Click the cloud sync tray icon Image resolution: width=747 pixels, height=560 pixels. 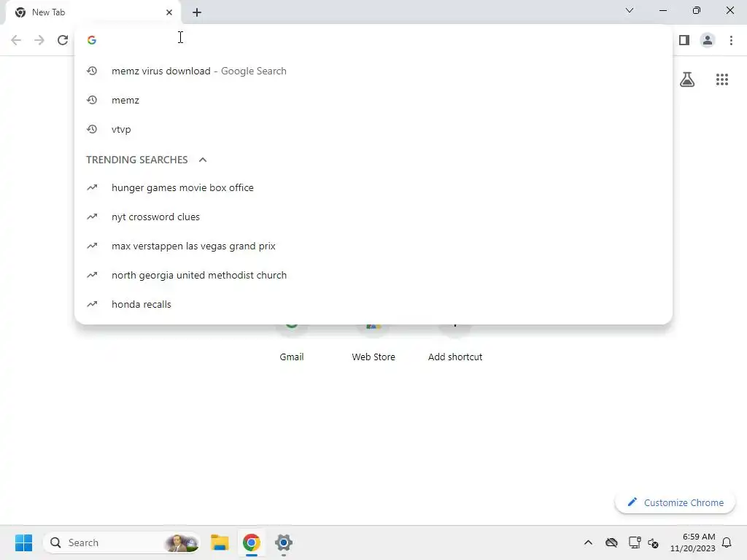click(x=611, y=542)
